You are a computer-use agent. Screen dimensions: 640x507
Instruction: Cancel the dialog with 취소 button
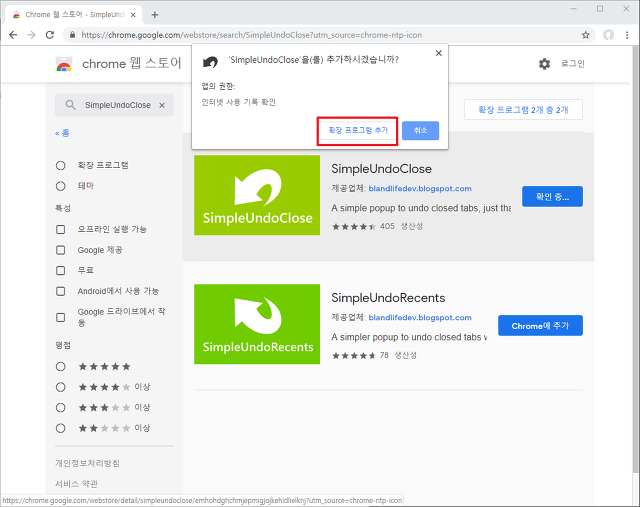(420, 131)
